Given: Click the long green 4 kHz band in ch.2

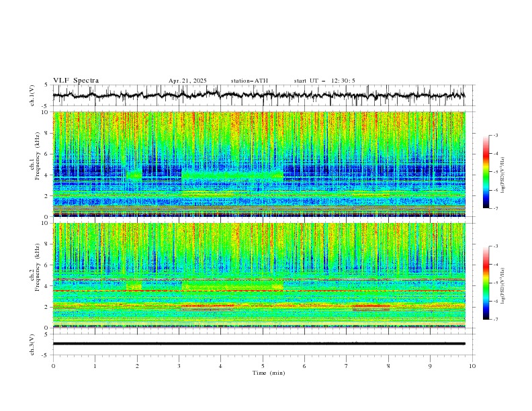Looking at the screenshot, I should point(232,285).
